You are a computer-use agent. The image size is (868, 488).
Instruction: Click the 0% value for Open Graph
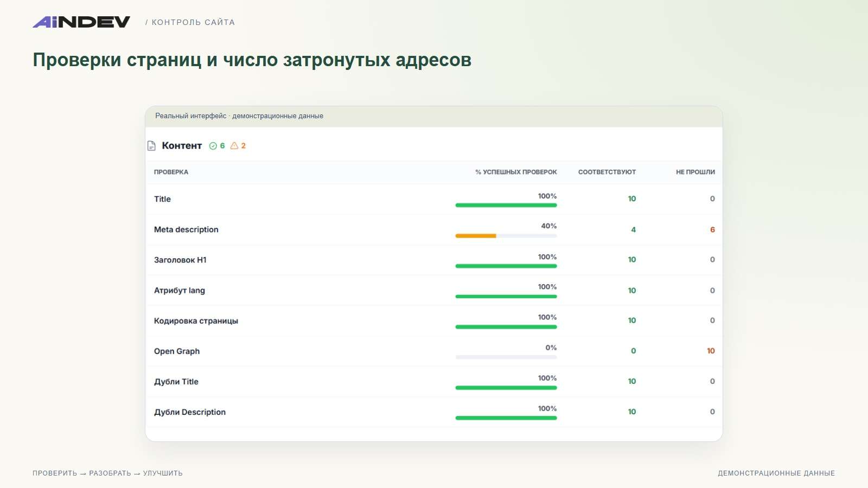[x=551, y=348]
